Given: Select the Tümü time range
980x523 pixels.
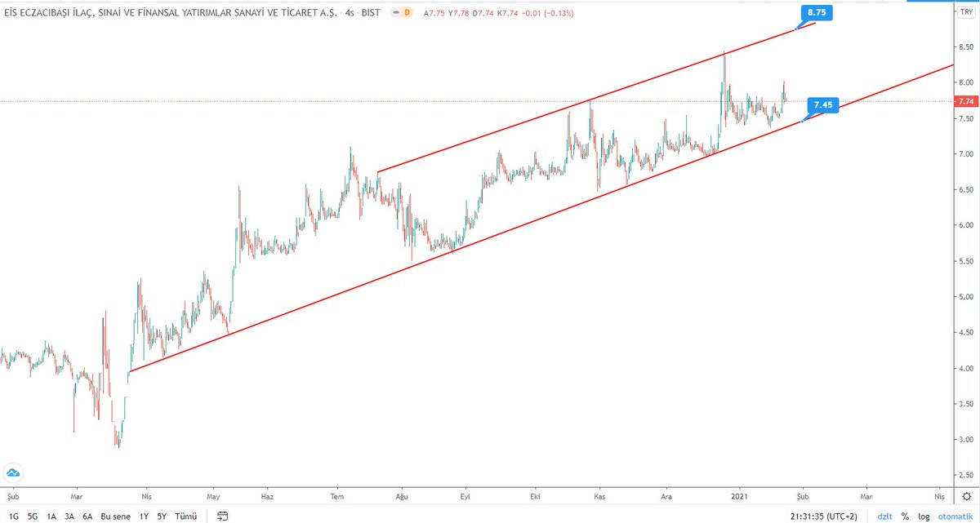Looking at the screenshot, I should point(186,516).
